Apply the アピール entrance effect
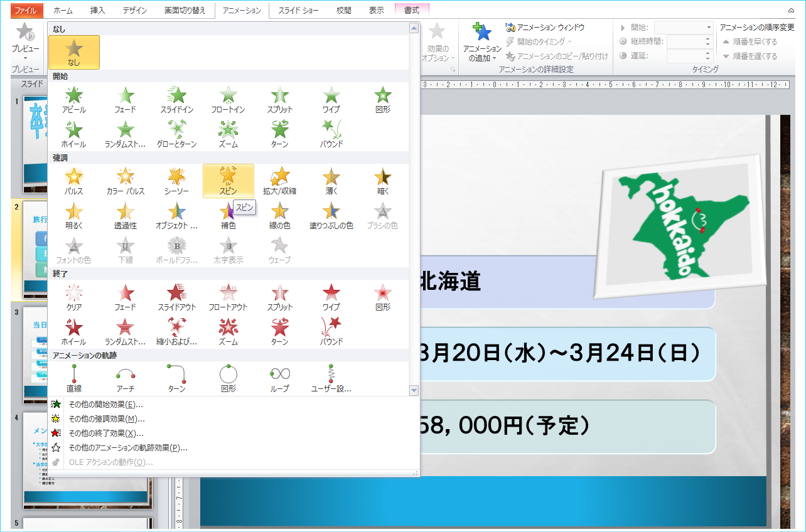 74,99
